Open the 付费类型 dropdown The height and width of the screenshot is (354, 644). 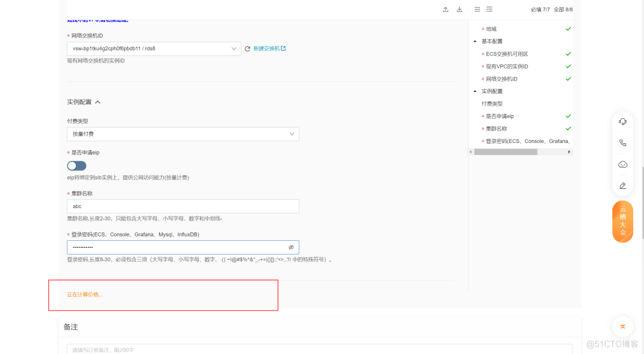[183, 134]
